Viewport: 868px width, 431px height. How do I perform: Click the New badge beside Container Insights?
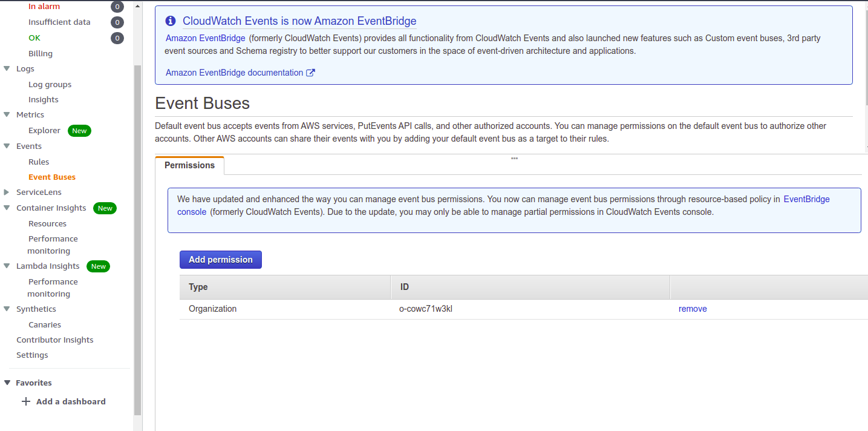coord(105,208)
